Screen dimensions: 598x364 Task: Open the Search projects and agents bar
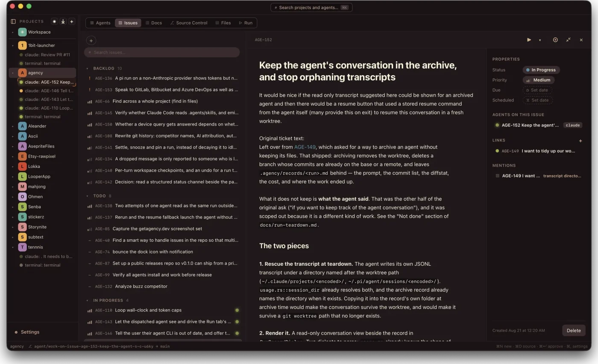pos(311,8)
